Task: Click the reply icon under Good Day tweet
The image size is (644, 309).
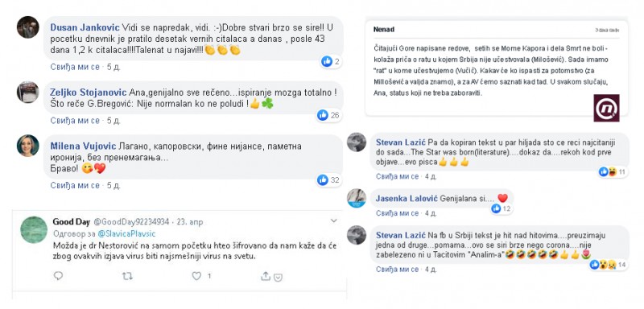Action: pos(58,276)
